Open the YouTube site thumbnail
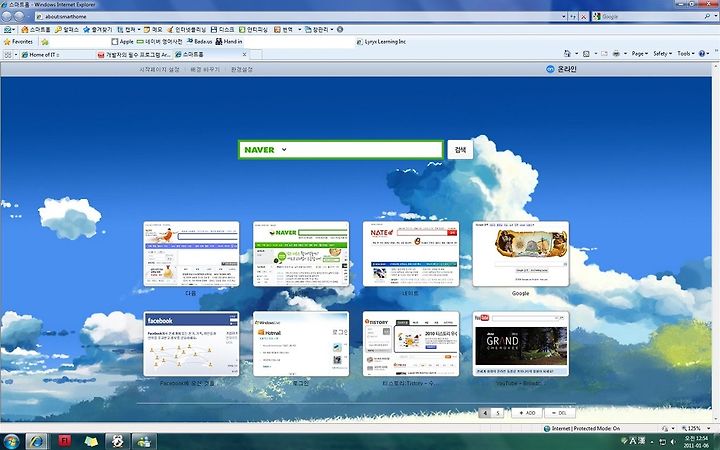Viewport: 720px width, 450px height. tap(521, 344)
